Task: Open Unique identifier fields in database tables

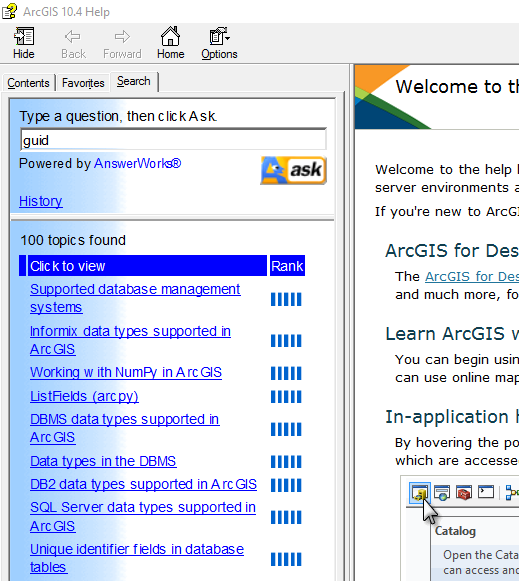Action: pos(137,558)
